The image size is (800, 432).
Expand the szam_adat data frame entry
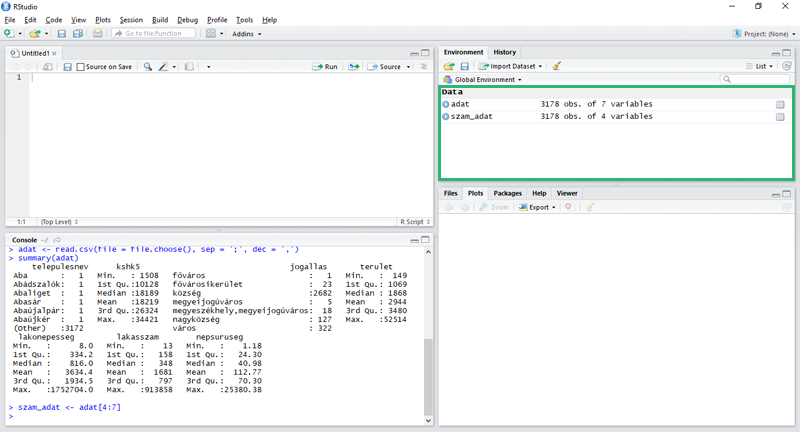coord(446,116)
